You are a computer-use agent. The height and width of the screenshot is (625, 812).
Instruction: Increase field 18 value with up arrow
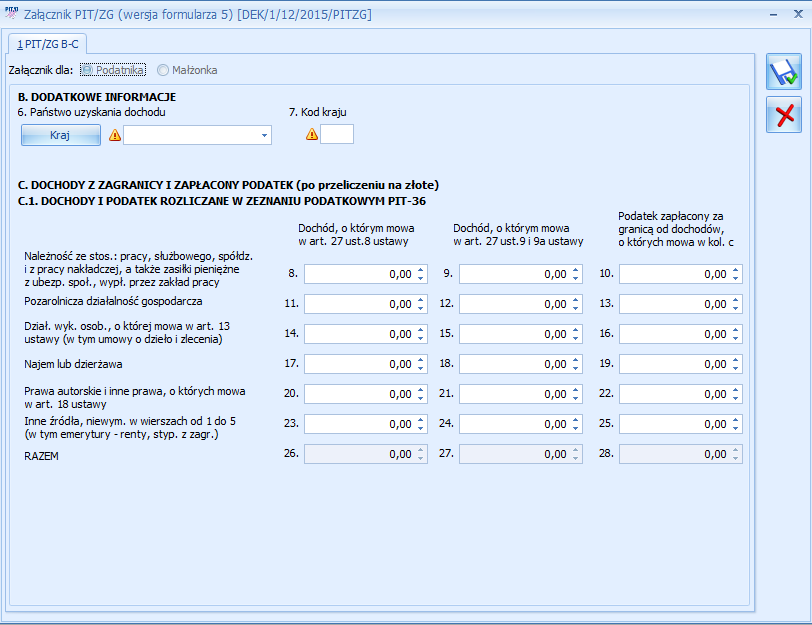[575, 360]
